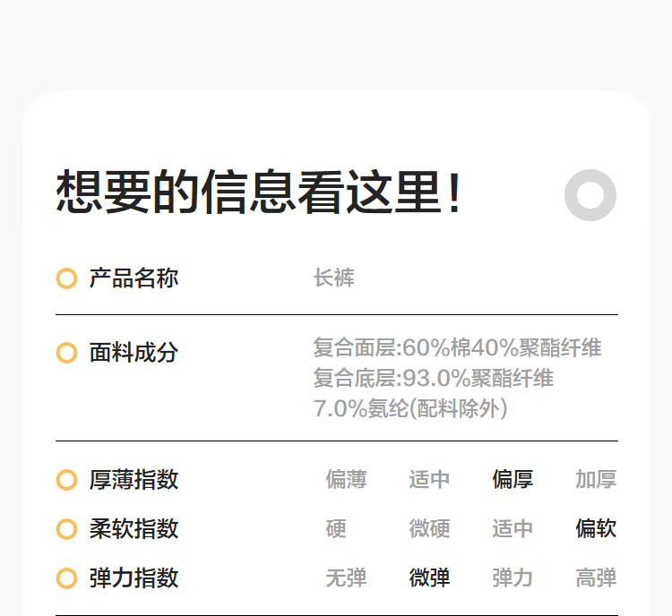Click the yellow circle beside 弹力指数

pyautogui.click(x=66, y=577)
